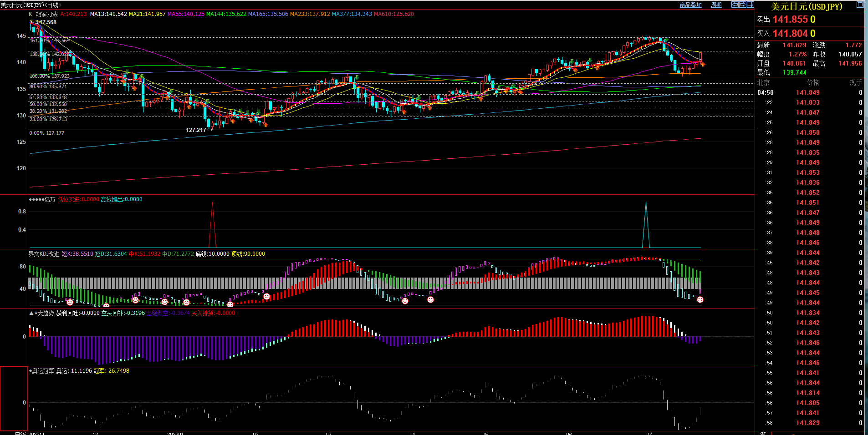Viewport: 868px width, 435px height.
Task: Click the 127.217 low price marker
Action: coord(196,130)
